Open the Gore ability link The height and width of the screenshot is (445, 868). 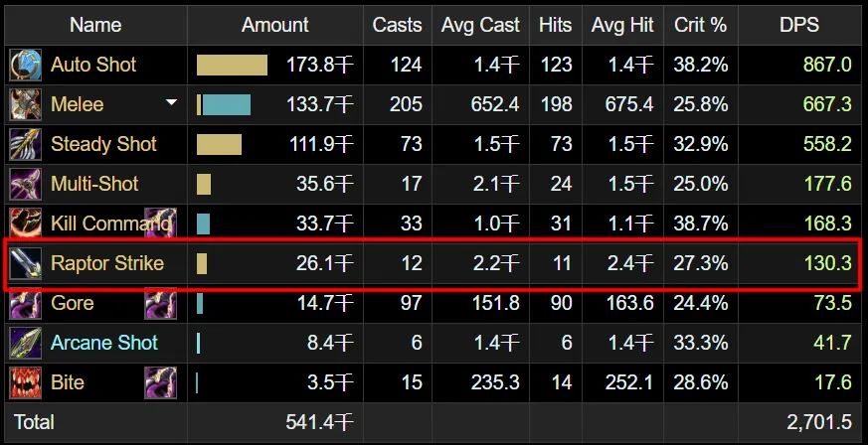click(72, 303)
